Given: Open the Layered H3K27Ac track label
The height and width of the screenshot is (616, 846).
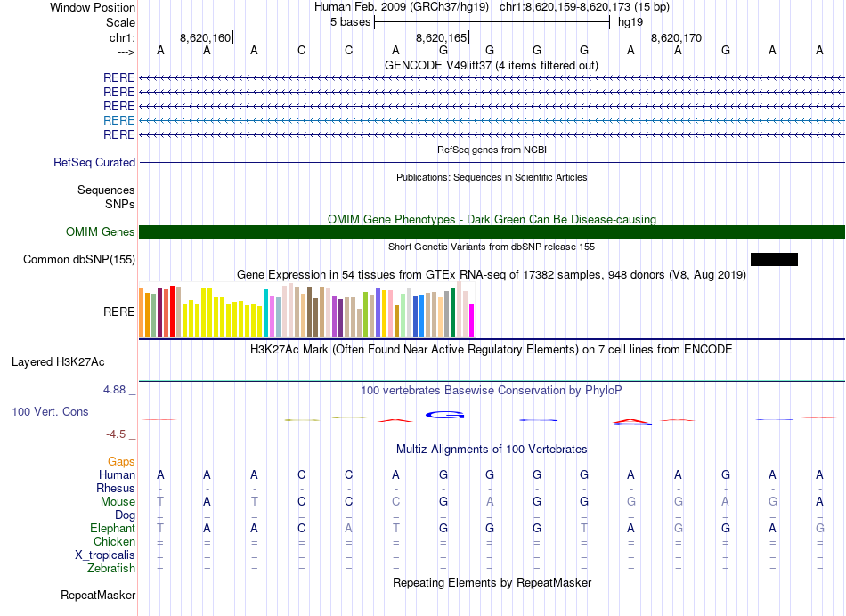Looking at the screenshot, I should 58,362.
